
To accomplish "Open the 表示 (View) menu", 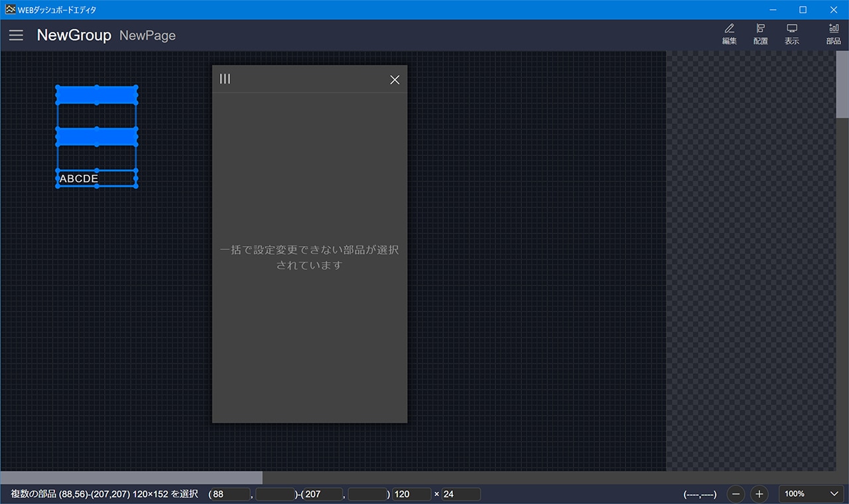I will pyautogui.click(x=791, y=34).
